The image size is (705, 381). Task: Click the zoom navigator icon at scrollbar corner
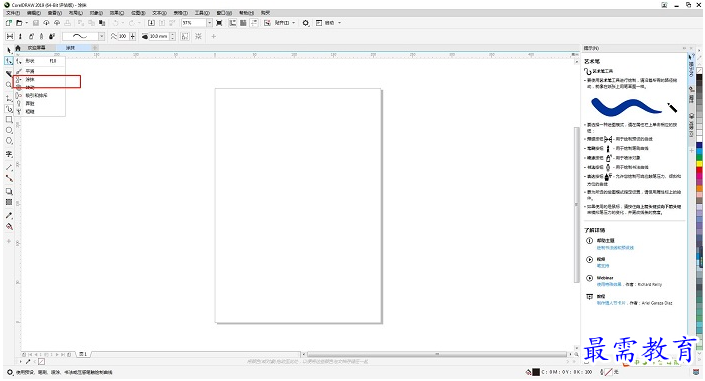tap(576, 354)
